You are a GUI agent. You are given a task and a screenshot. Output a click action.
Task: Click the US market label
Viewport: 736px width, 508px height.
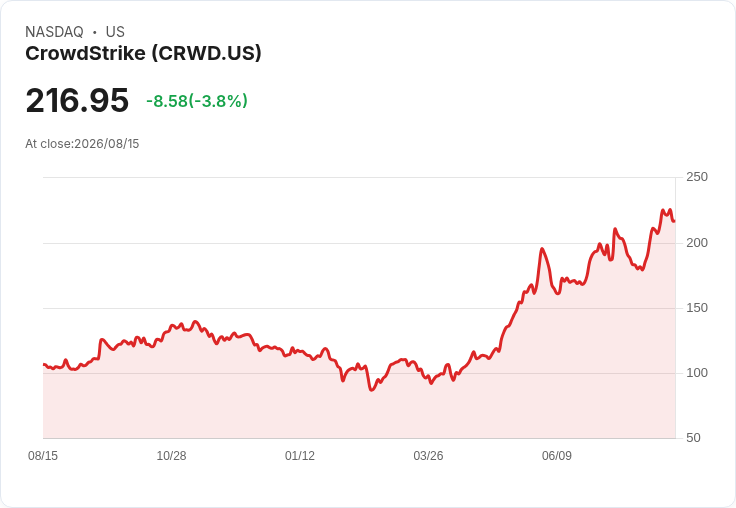pos(115,32)
